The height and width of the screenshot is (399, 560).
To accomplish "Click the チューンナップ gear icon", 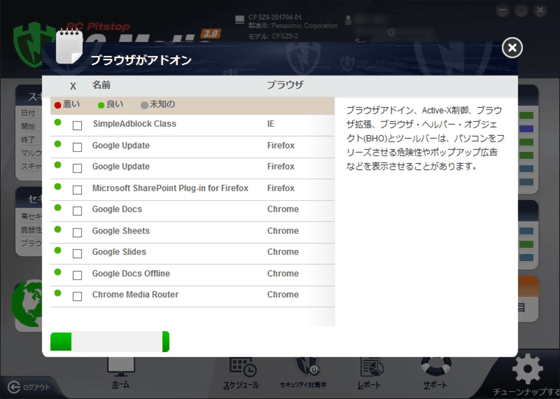I will click(527, 369).
